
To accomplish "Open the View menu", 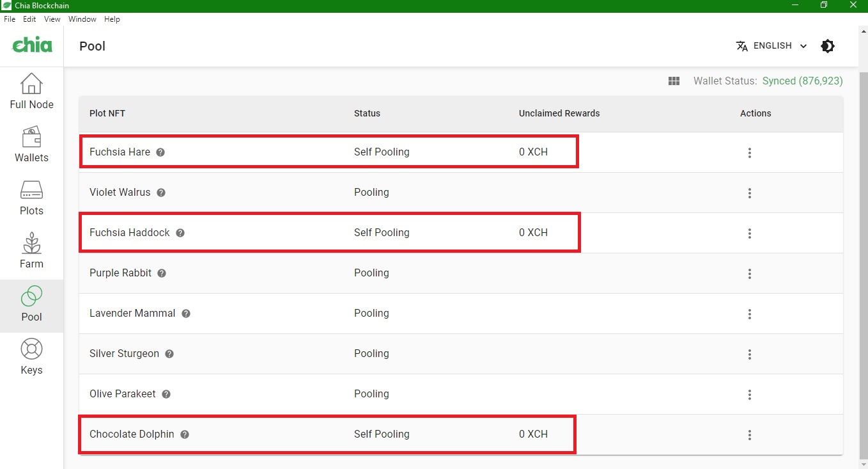I will 52,19.
